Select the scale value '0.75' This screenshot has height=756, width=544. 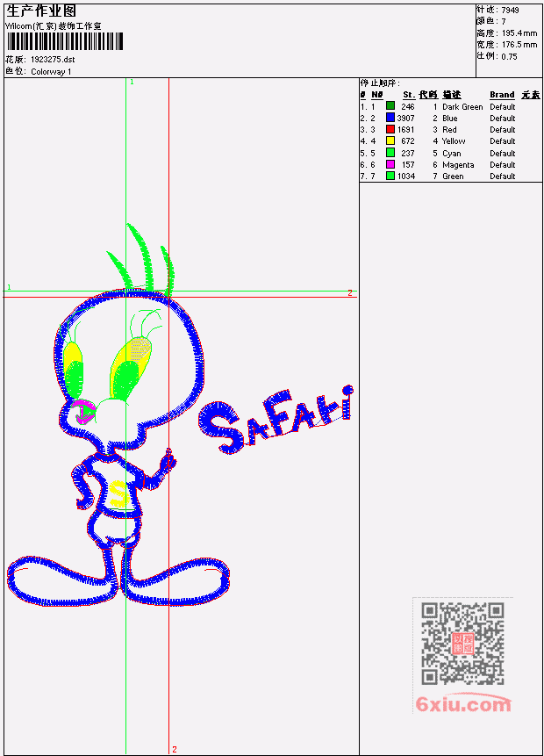tap(509, 56)
